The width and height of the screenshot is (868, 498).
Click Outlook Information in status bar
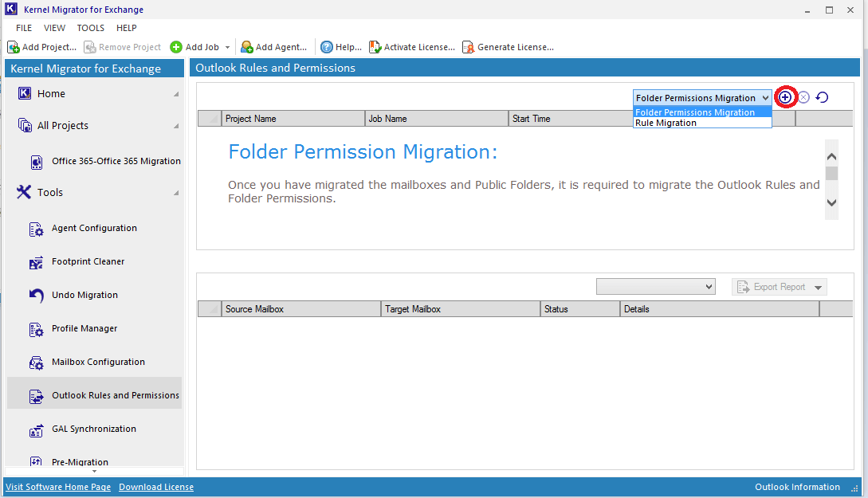tap(797, 487)
